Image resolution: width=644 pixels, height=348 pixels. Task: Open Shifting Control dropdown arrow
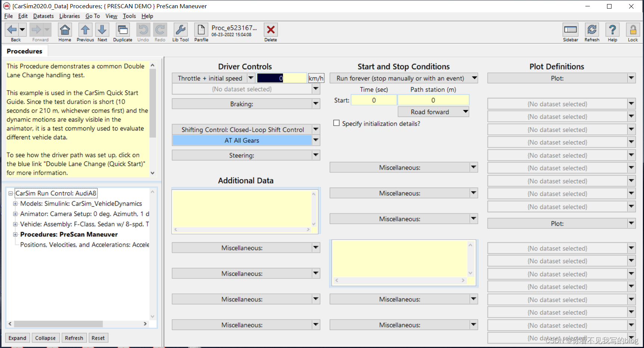pos(316,130)
